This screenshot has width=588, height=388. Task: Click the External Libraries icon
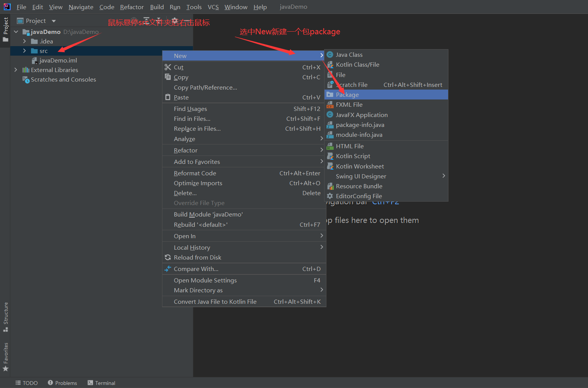[26, 70]
